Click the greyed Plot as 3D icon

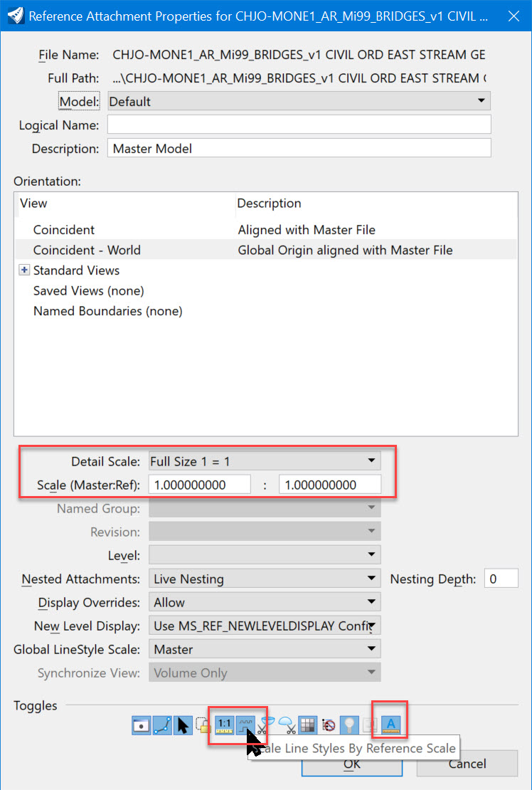point(370,725)
